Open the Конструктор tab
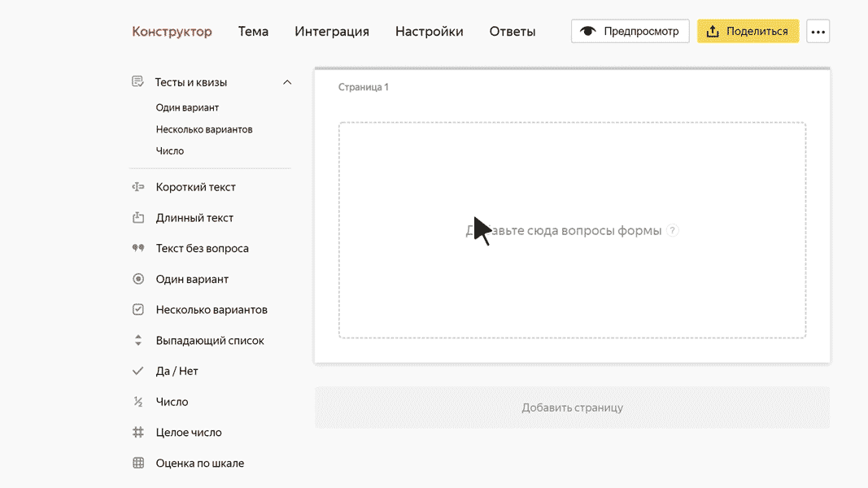Image resolution: width=868 pixels, height=488 pixels. 172,32
